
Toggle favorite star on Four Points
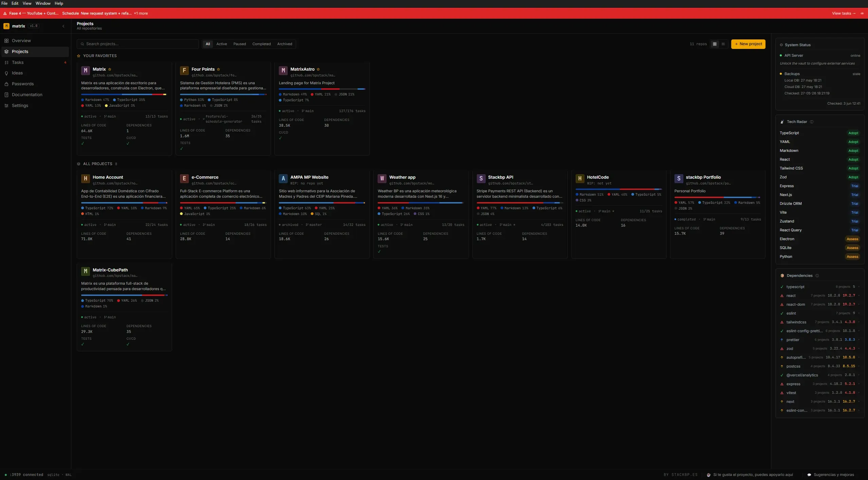click(218, 69)
